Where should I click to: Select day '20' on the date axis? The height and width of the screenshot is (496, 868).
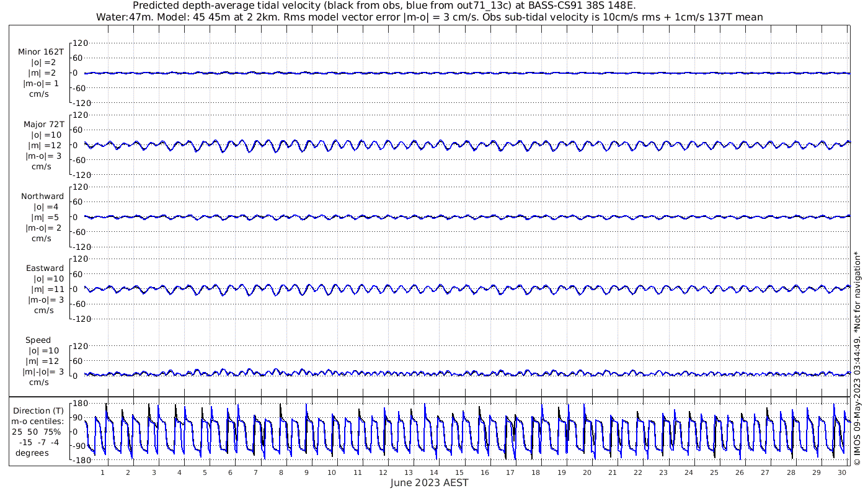[587, 472]
